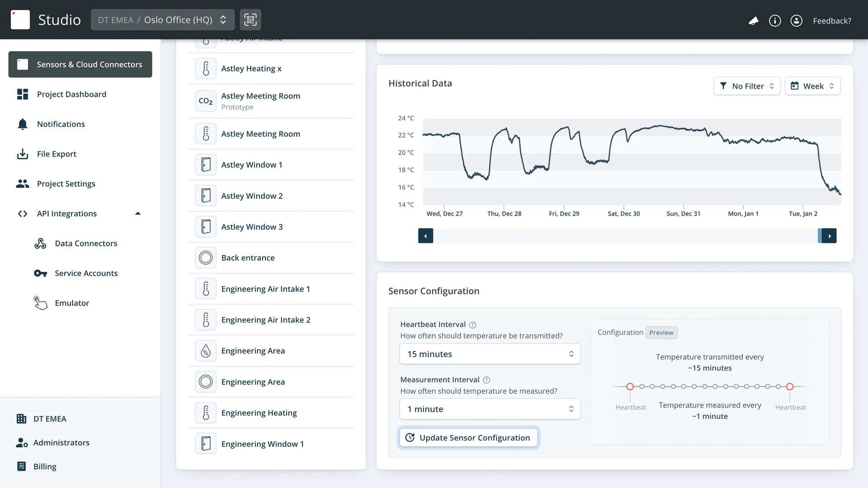Screen dimensions: 868x488
Task: Open the 15 minutes heartbeat dropdown
Action: click(490, 354)
